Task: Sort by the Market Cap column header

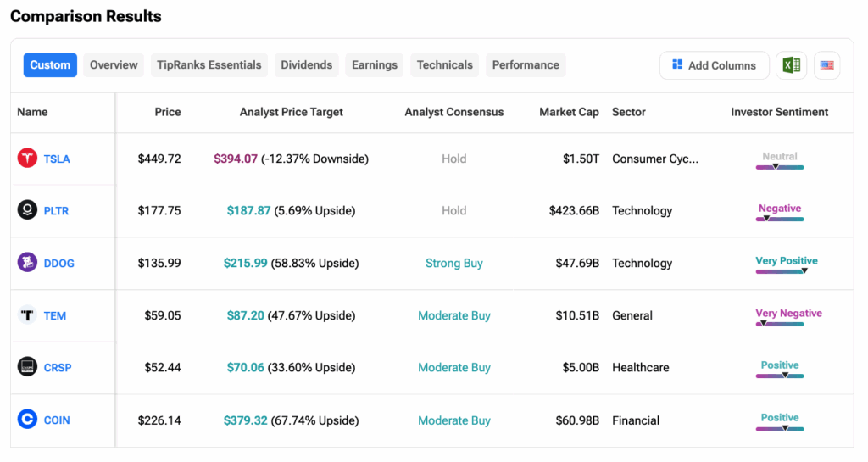Action: pos(569,112)
